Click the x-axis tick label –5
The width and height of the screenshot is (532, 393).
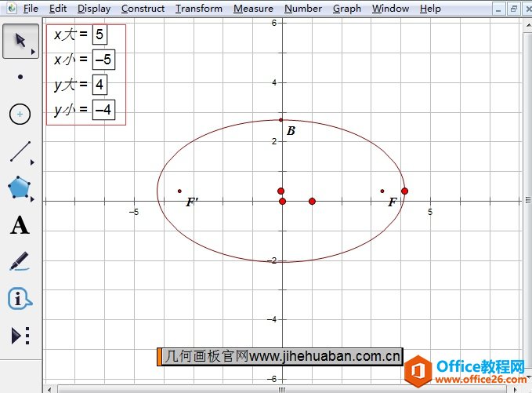(134, 212)
